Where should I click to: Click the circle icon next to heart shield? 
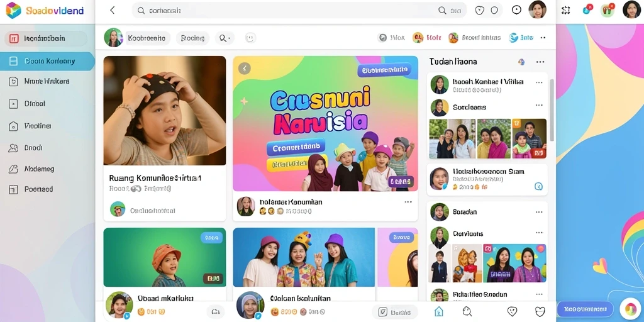[x=494, y=11]
